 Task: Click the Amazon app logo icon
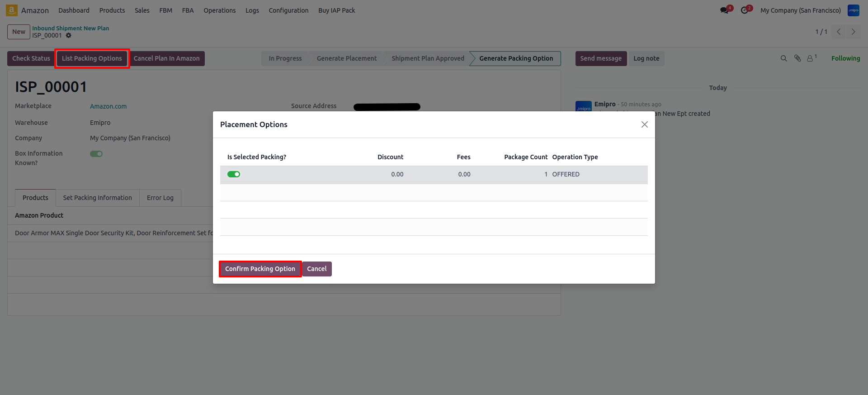[x=12, y=10]
